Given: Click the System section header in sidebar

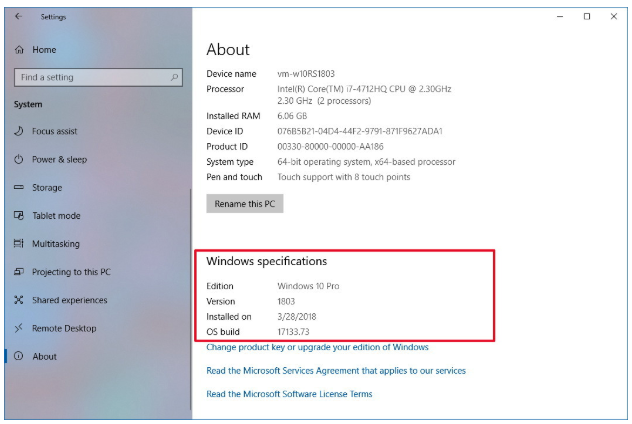Looking at the screenshot, I should point(28,104).
